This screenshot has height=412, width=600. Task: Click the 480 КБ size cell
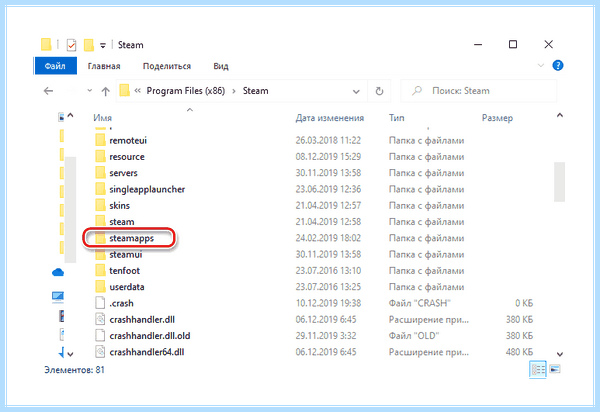tap(519, 352)
